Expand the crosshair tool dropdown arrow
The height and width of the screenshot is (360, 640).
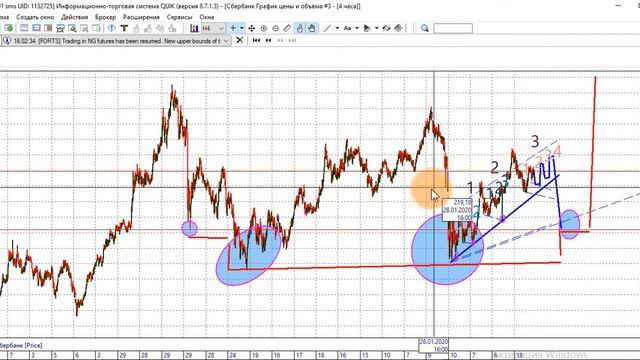[x=242, y=28]
